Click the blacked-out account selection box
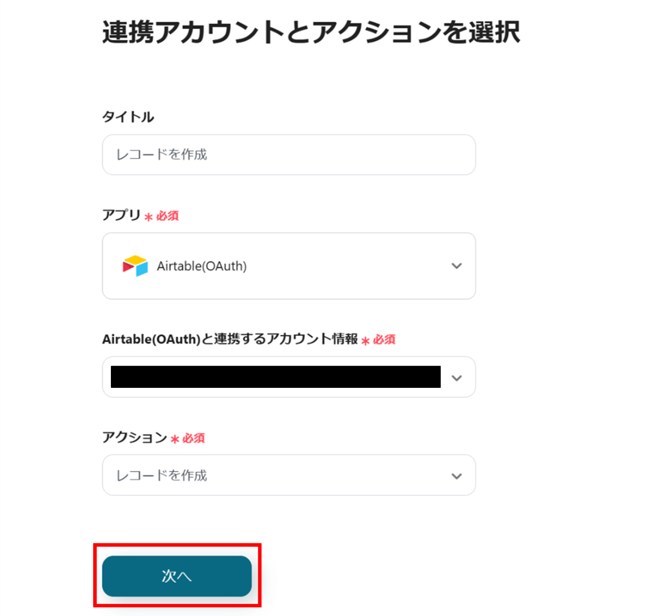This screenshot has height=616, width=672. (x=276, y=377)
